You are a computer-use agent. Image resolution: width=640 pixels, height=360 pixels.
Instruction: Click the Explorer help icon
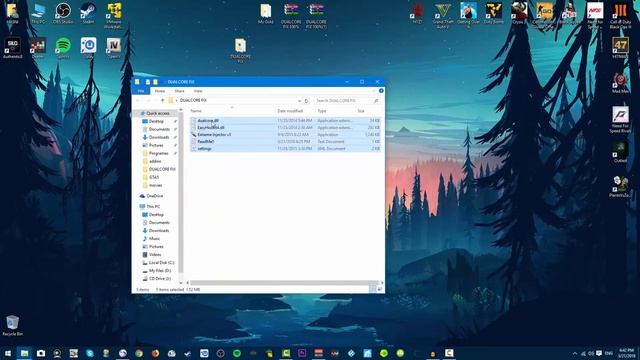(x=381, y=91)
